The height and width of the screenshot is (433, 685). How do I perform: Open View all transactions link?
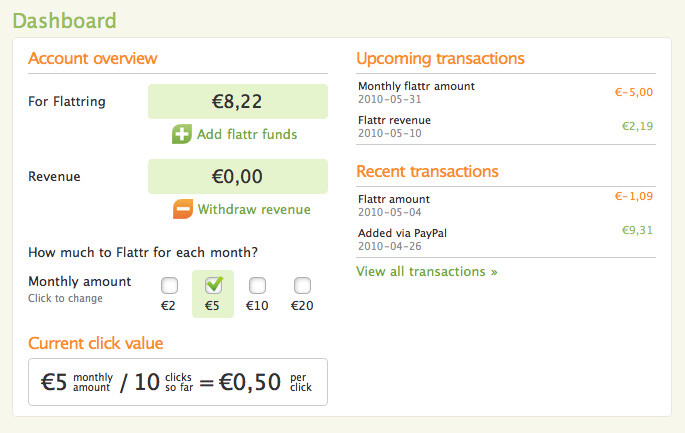[x=427, y=272]
